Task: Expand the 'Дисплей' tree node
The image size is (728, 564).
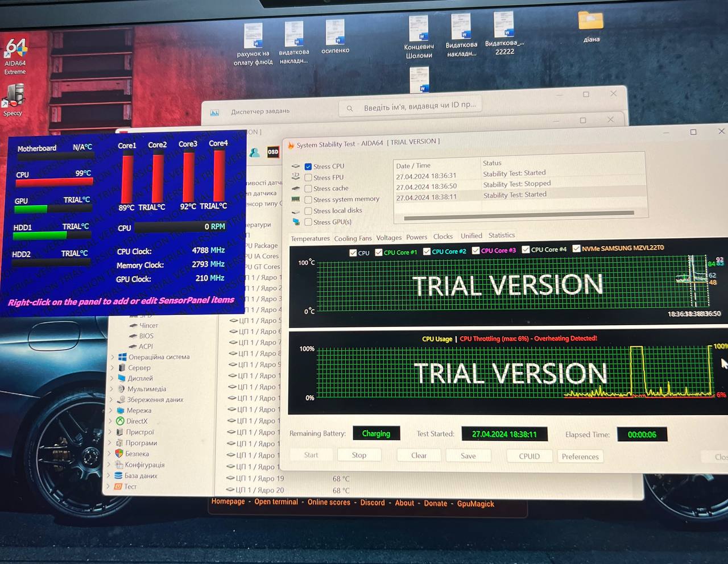Action: point(112,379)
